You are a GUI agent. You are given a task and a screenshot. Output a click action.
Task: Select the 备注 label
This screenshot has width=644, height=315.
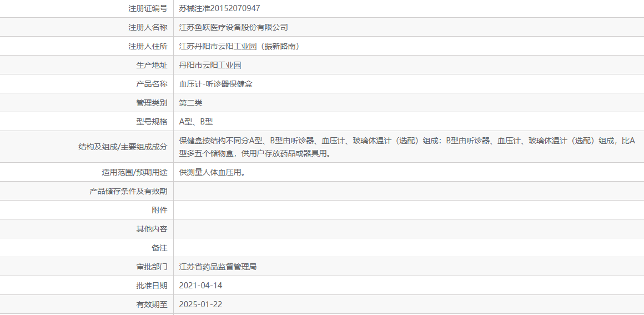pos(160,248)
